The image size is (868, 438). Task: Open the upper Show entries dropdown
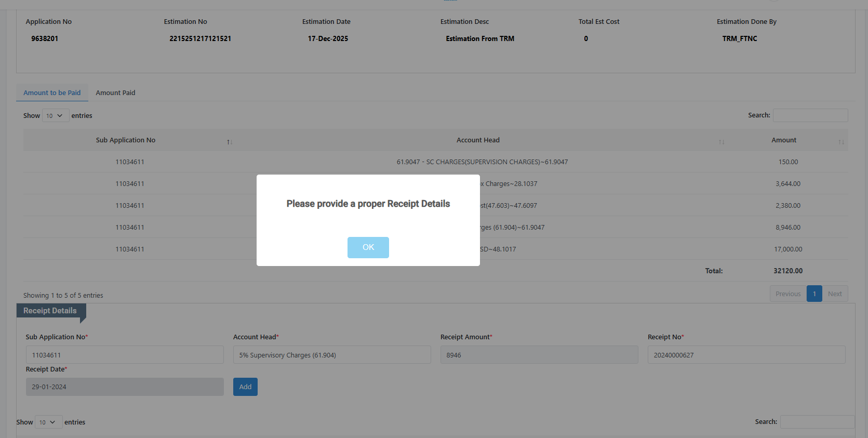coord(55,116)
